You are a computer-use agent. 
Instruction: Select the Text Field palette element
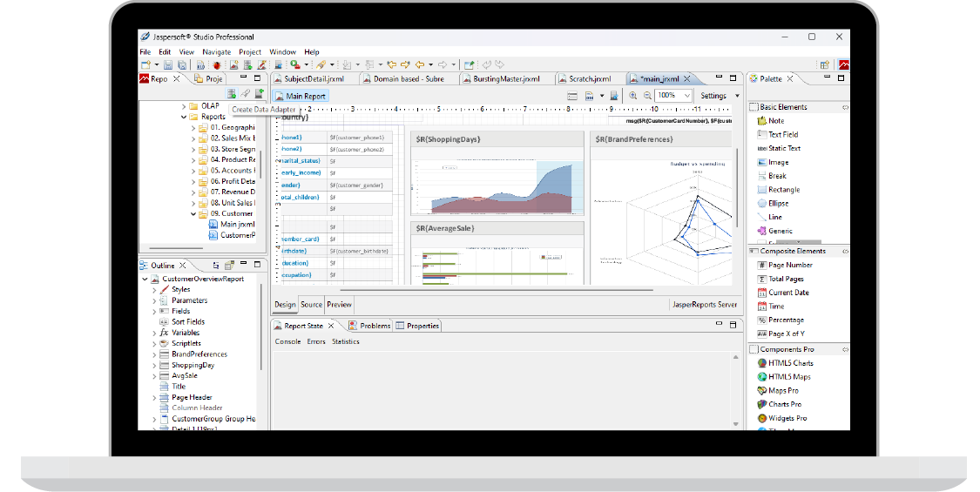pyautogui.click(x=778, y=134)
